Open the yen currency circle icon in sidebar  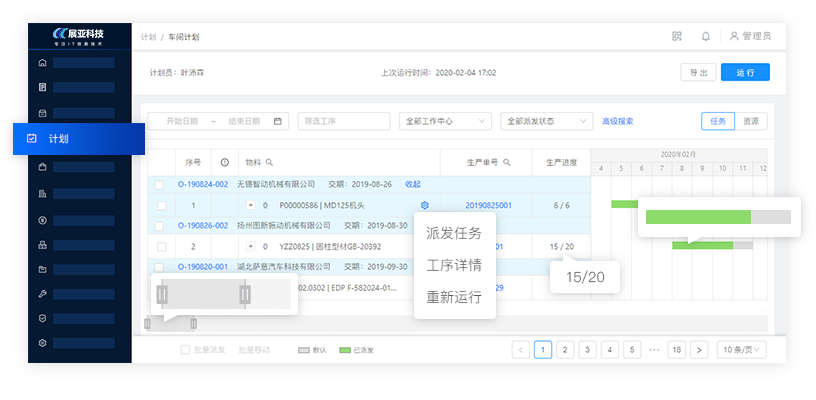[43, 220]
